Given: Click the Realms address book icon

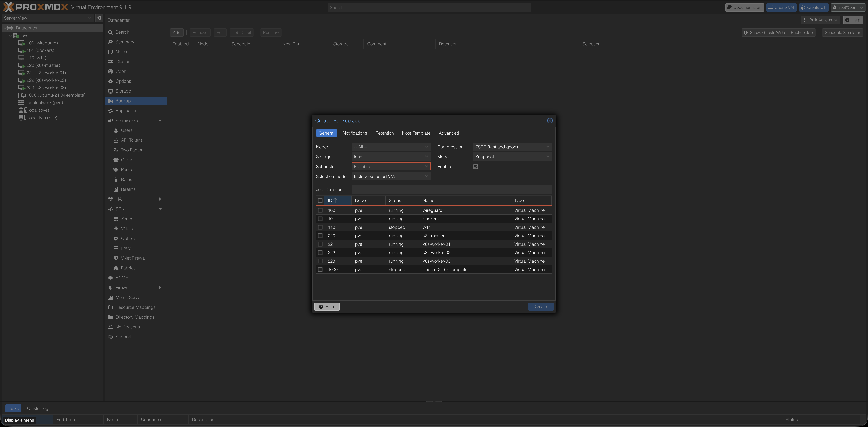Looking at the screenshot, I should pyautogui.click(x=116, y=189).
